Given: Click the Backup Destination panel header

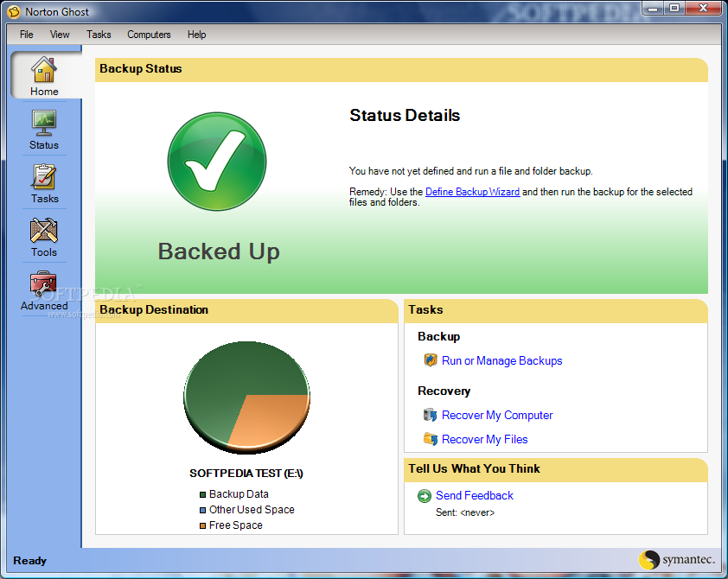Looking at the screenshot, I should coord(246,310).
